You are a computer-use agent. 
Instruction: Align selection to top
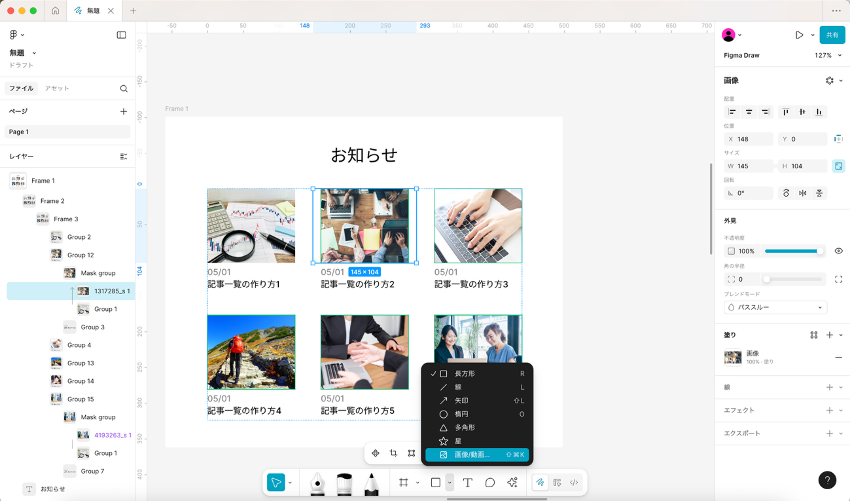click(x=785, y=112)
